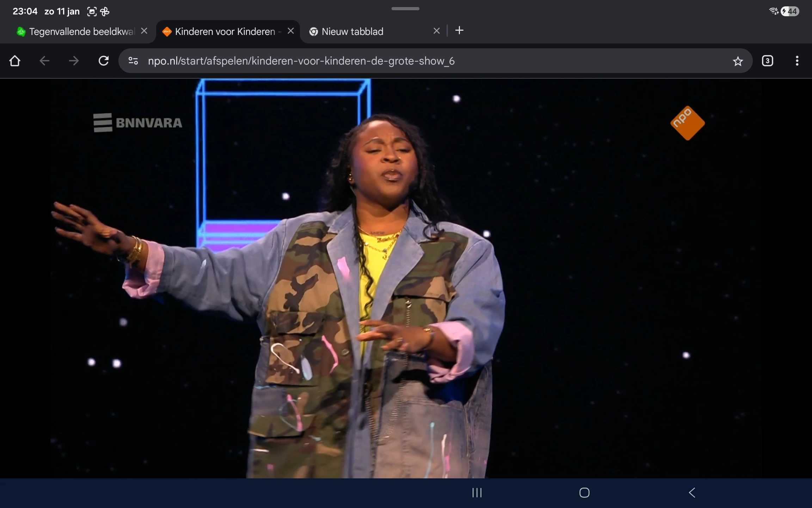Close the Tegenvallende beeldkwal tab
This screenshot has width=812, height=508.
click(144, 31)
